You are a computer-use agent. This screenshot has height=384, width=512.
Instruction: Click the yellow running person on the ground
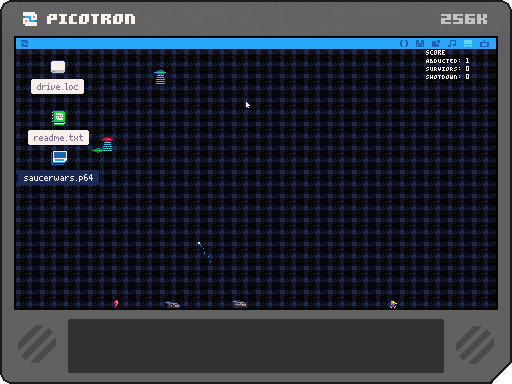(x=393, y=304)
